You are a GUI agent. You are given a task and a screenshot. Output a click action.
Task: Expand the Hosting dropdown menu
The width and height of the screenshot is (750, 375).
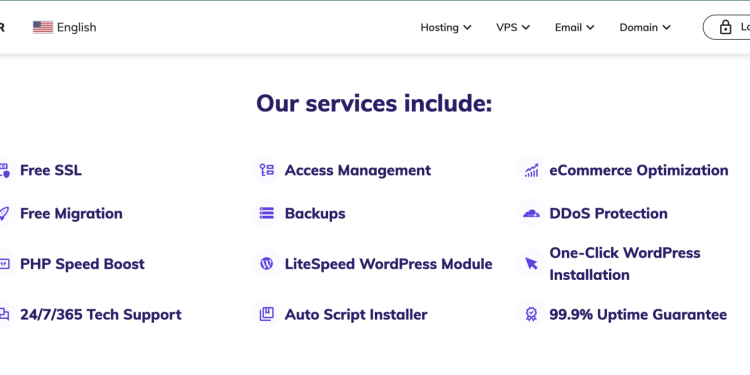446,27
